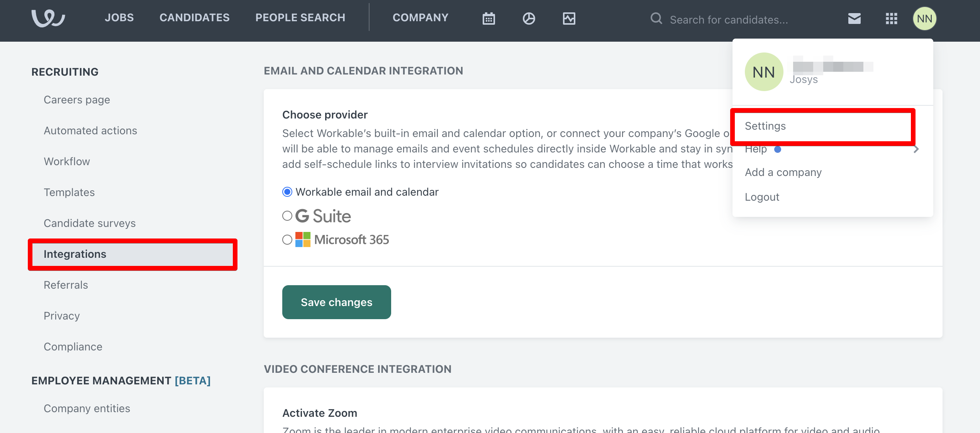Click Logout in the account menu
This screenshot has height=433, width=980.
pos(762,197)
